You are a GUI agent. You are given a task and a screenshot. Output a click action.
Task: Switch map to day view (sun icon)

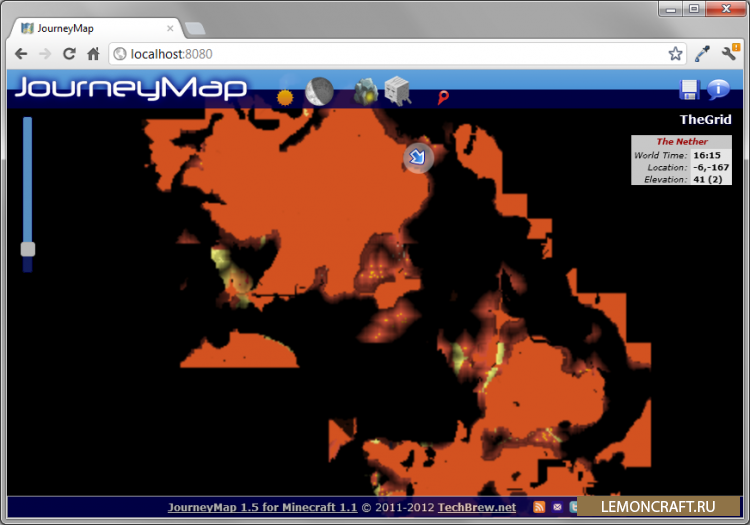click(x=287, y=96)
